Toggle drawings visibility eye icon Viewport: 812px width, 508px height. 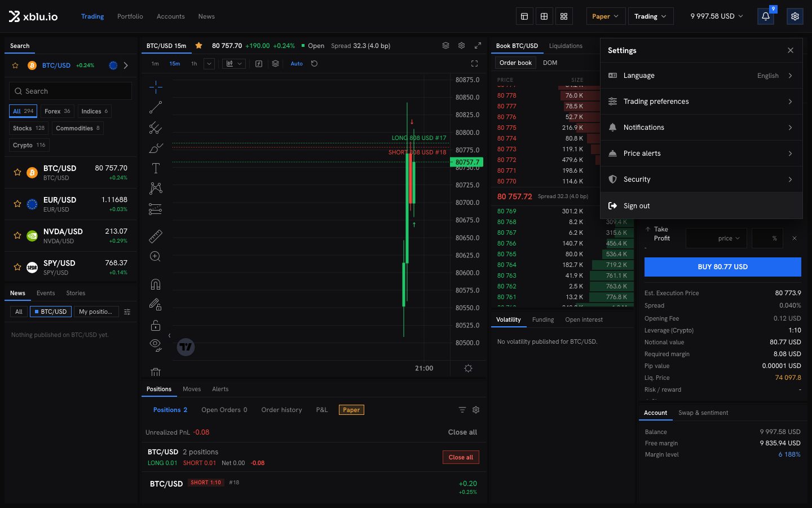click(x=156, y=344)
